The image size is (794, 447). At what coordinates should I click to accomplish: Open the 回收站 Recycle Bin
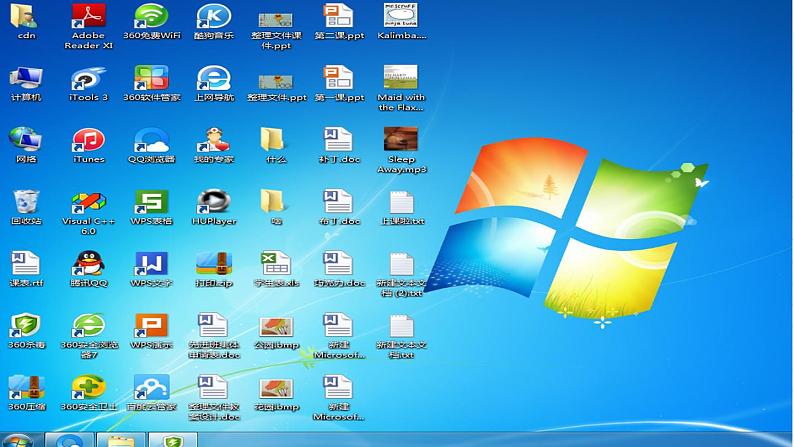click(25, 207)
